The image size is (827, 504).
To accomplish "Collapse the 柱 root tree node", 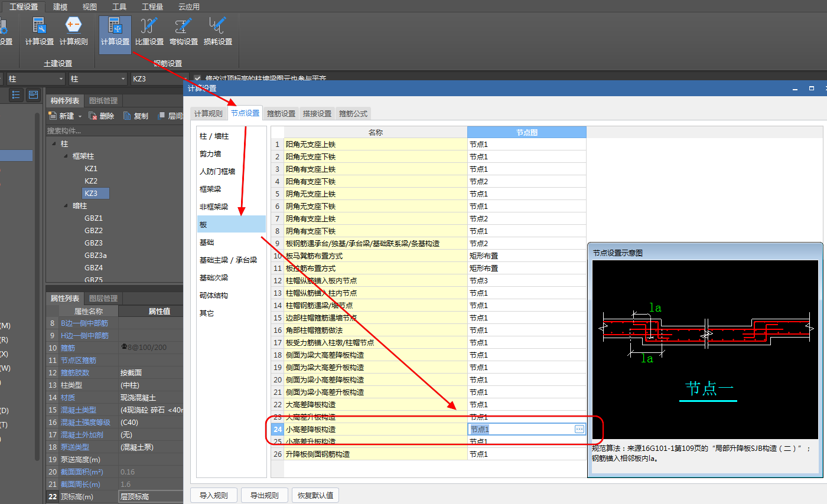I will (x=54, y=144).
